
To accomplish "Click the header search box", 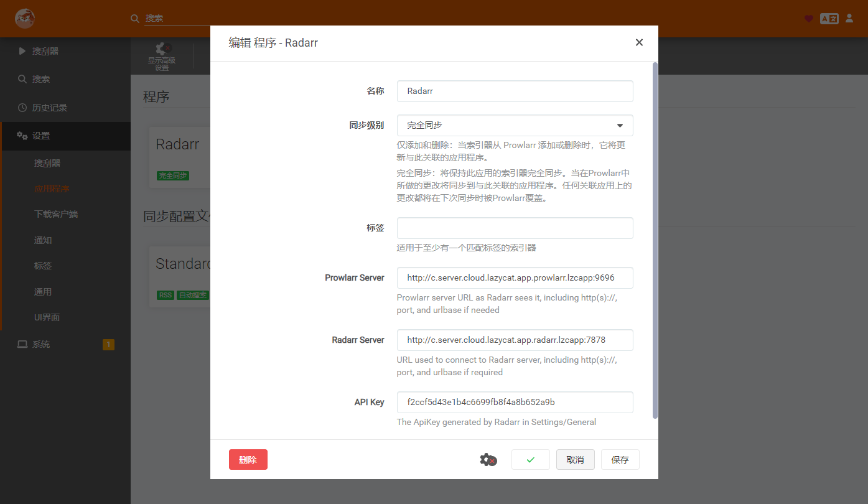I will click(x=177, y=19).
